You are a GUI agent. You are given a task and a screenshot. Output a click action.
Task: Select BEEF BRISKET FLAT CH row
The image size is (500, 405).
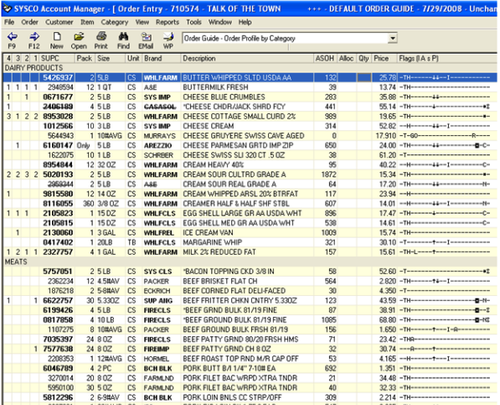[250, 281]
